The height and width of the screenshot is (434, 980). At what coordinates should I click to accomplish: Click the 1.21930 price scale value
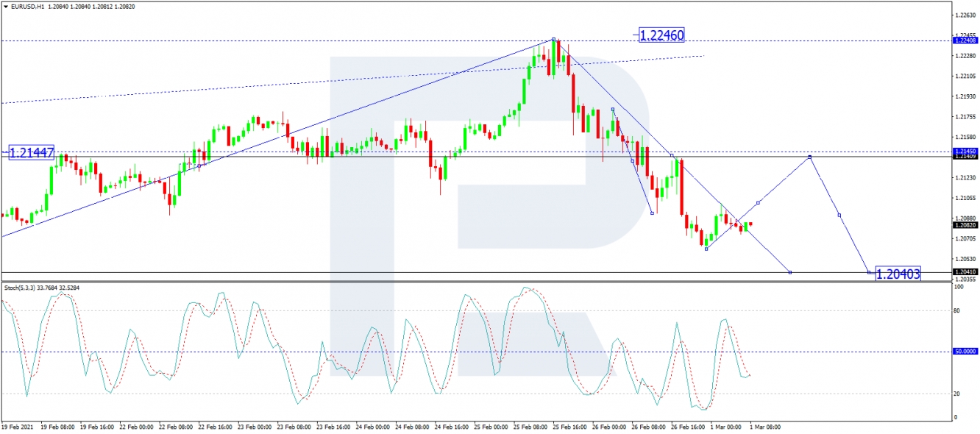tap(965, 96)
